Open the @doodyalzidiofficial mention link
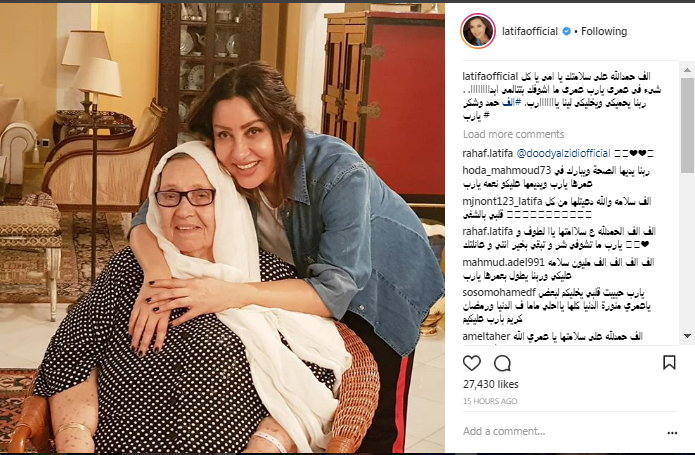Screen dimensions: 695x455 click(563, 153)
